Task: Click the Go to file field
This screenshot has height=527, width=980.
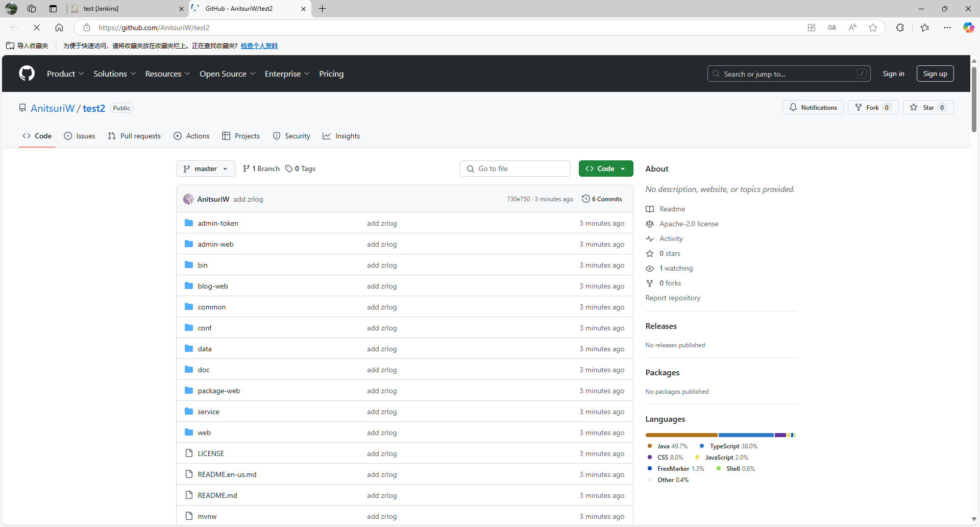Action: click(x=516, y=169)
